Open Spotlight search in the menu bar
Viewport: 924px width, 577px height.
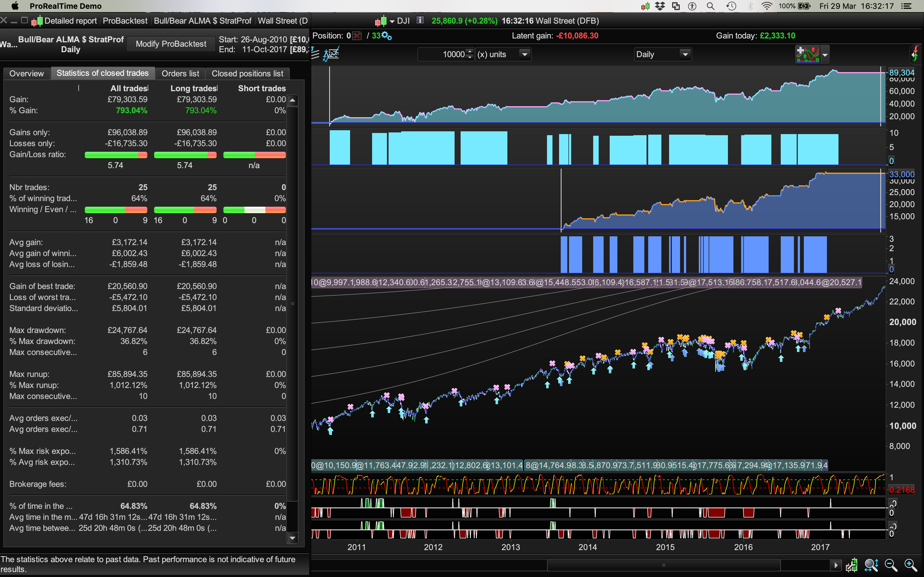(710, 6)
